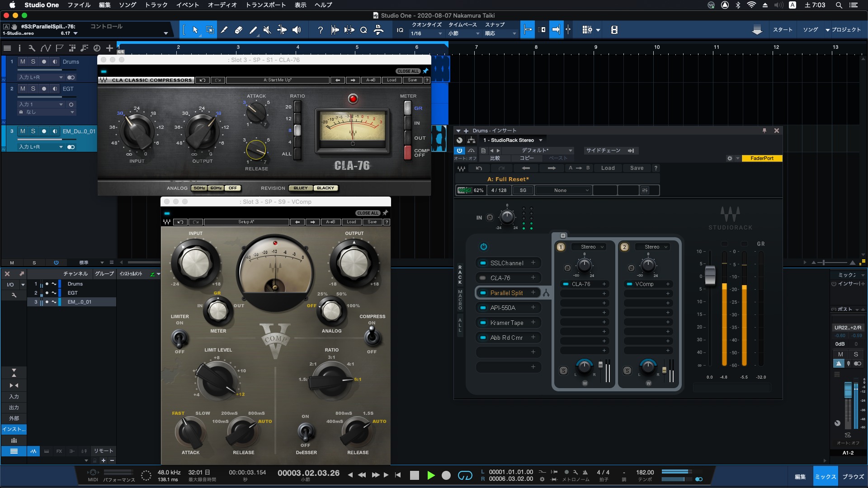Open the 1 - StudioRack Stereo selector
The height and width of the screenshot is (488, 868).
coord(512,140)
